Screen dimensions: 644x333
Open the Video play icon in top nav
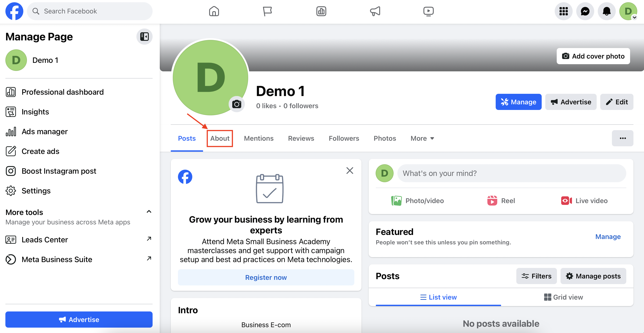pos(429,11)
